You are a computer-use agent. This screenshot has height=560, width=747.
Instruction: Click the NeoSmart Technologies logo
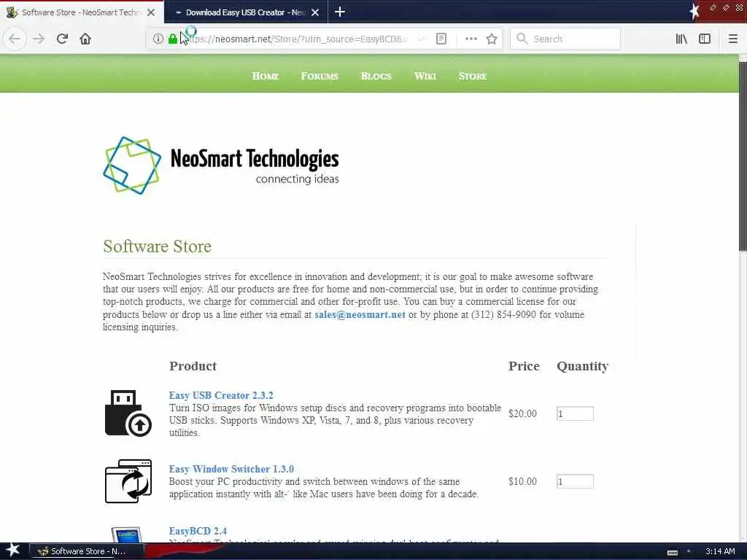point(220,166)
